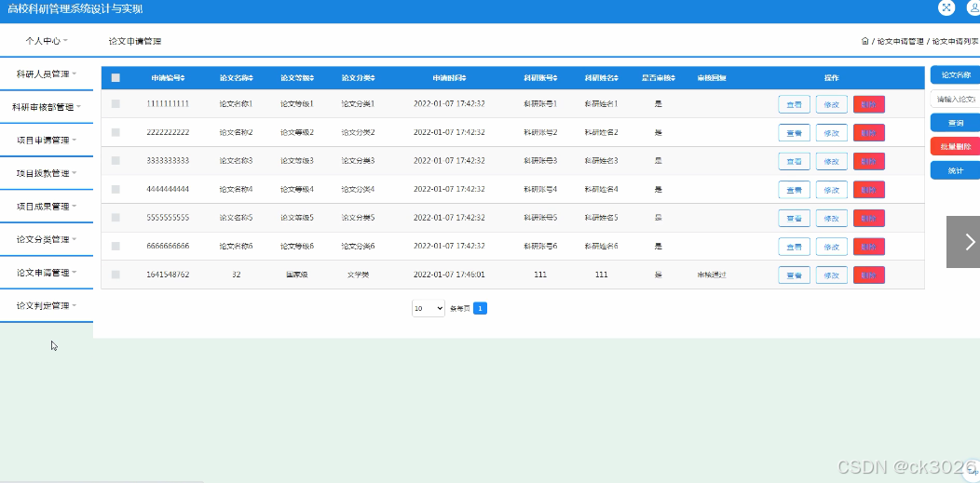Viewport: 980px width, 483px height.
Task: Check the row 4444444444 checkbox
Action: click(x=116, y=189)
